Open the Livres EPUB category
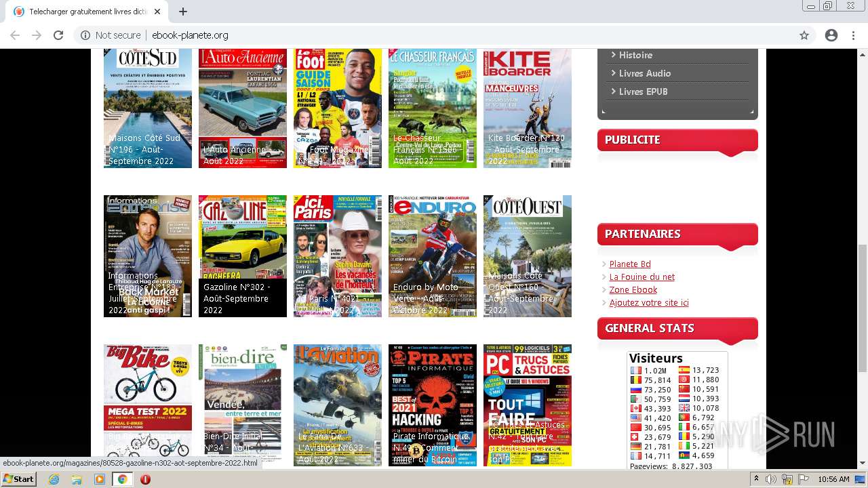868x488 pixels. tap(643, 91)
